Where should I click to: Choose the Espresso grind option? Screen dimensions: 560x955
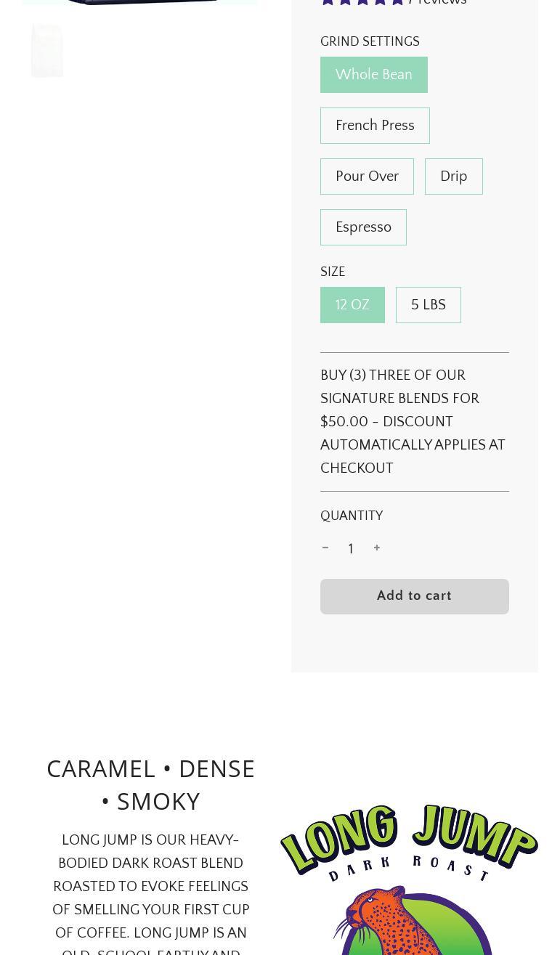point(363,227)
